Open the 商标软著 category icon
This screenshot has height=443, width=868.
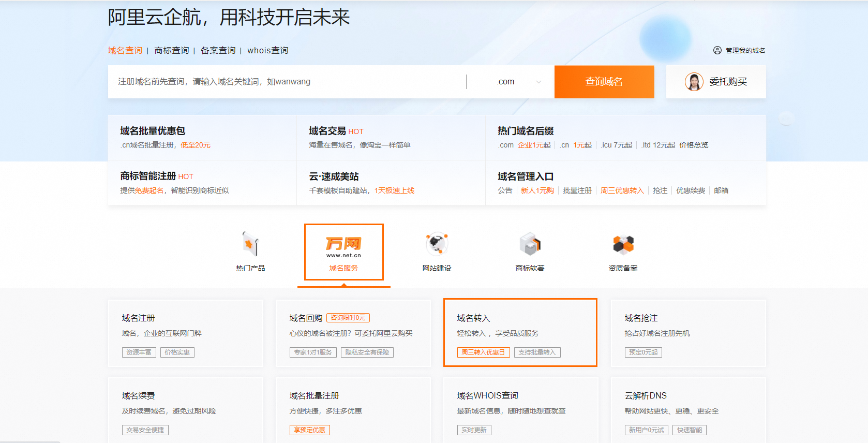click(x=530, y=244)
